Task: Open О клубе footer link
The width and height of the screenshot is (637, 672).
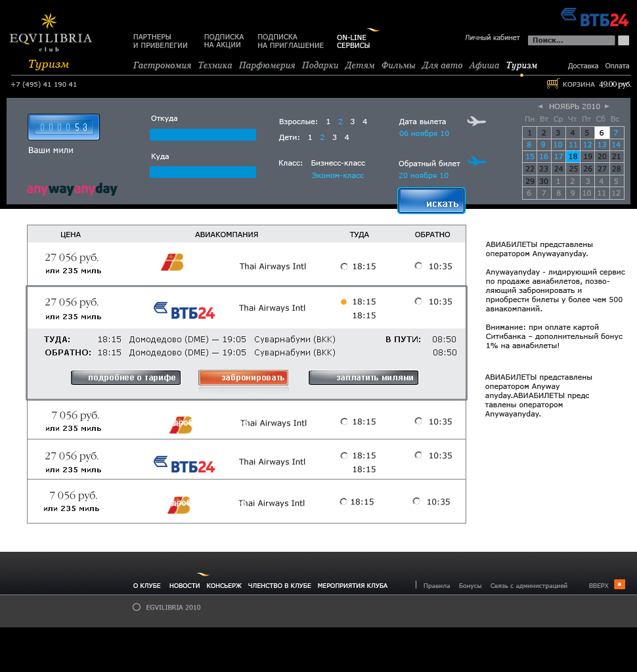Action: pyautogui.click(x=147, y=586)
